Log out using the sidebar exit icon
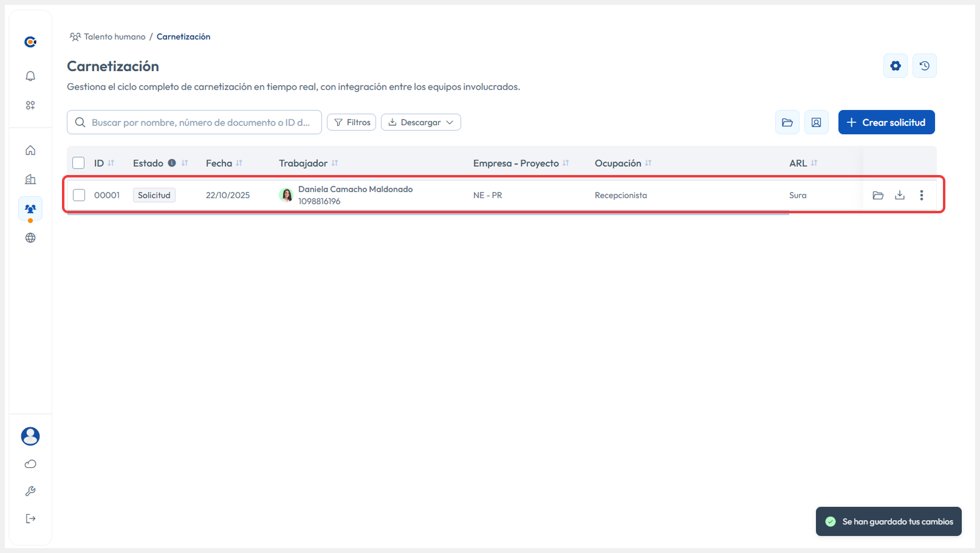 click(x=30, y=518)
